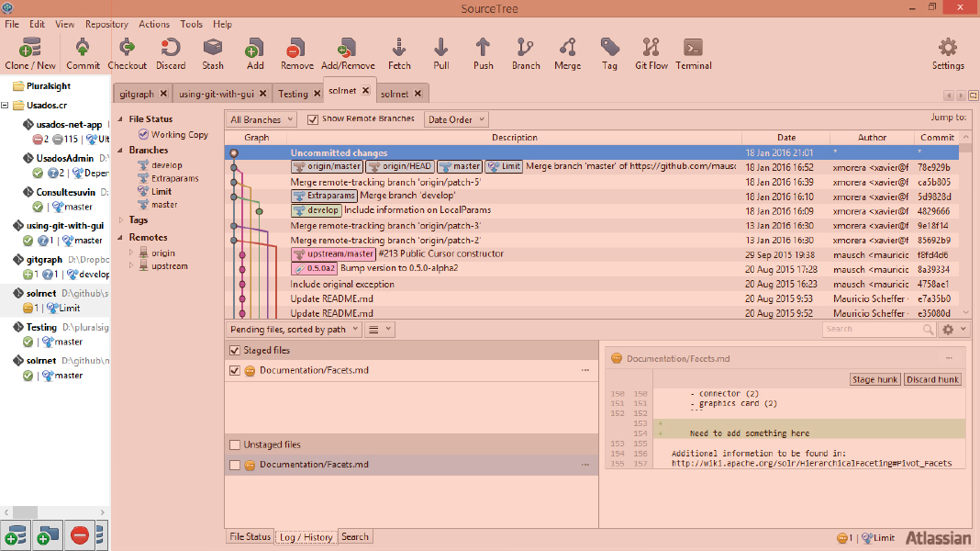Expand the origin remote
Image resolution: width=980 pixels, height=551 pixels.
(x=131, y=253)
